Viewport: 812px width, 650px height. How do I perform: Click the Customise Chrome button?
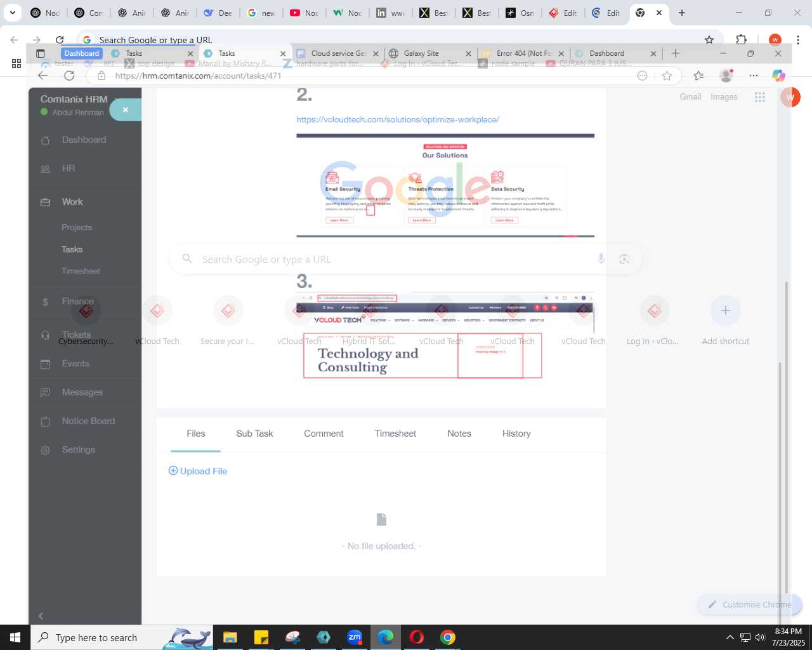click(749, 604)
